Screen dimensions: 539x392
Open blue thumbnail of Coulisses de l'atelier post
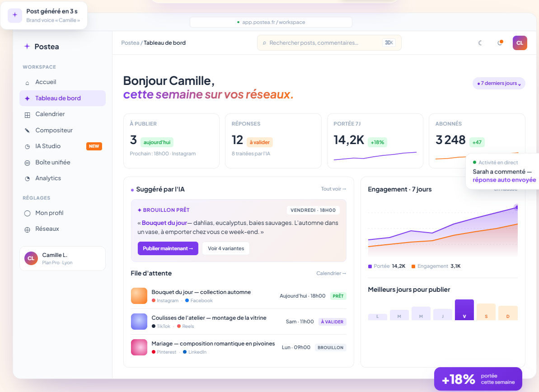tap(139, 322)
